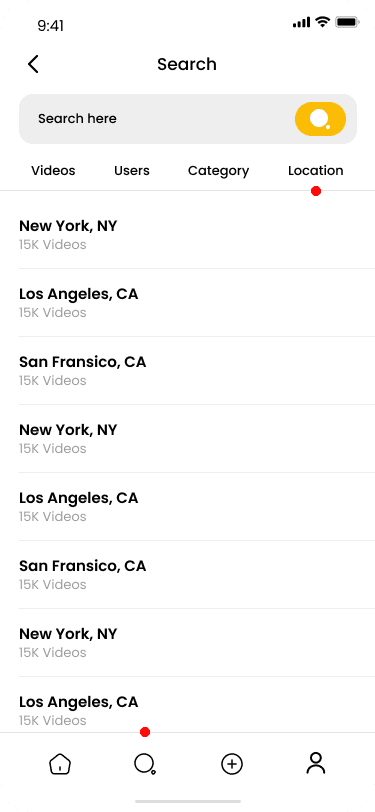Check the Wi-Fi status icon
375x812 pixels.
[323, 22]
